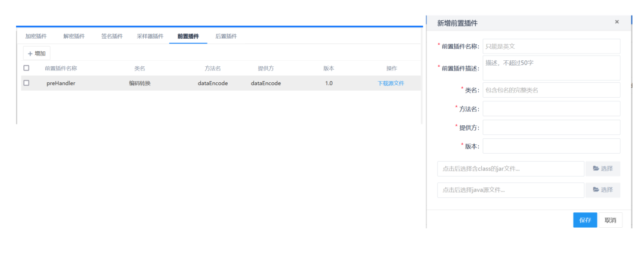Image resolution: width=644 pixels, height=257 pixels.
Task: Click the 增加 add plugin button
Action: click(36, 54)
